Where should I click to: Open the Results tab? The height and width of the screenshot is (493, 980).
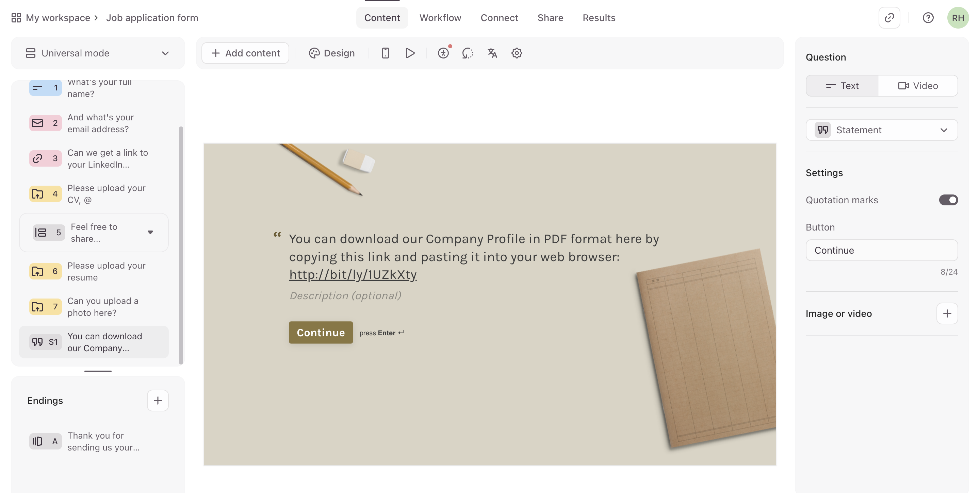pos(599,18)
